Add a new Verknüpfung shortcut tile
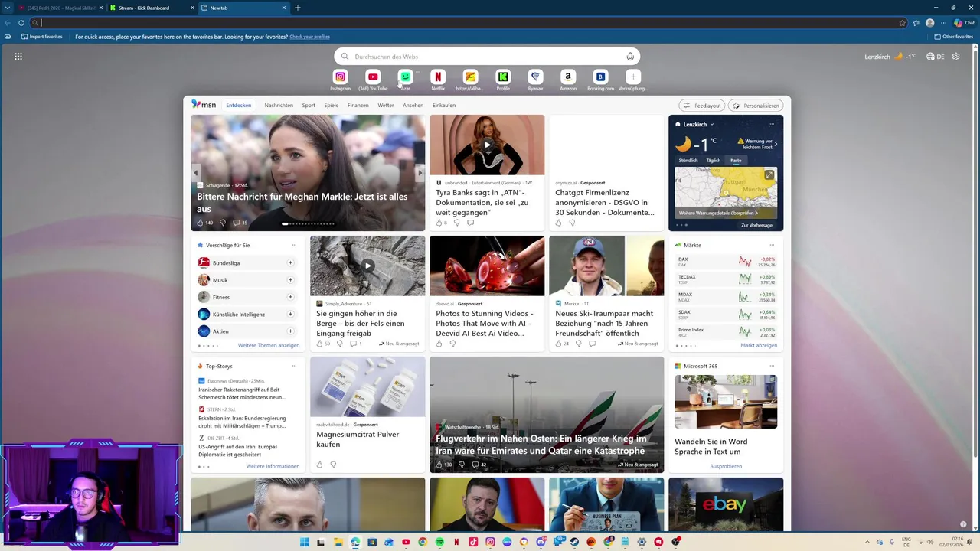Image resolution: width=980 pixels, height=551 pixels. point(633,77)
